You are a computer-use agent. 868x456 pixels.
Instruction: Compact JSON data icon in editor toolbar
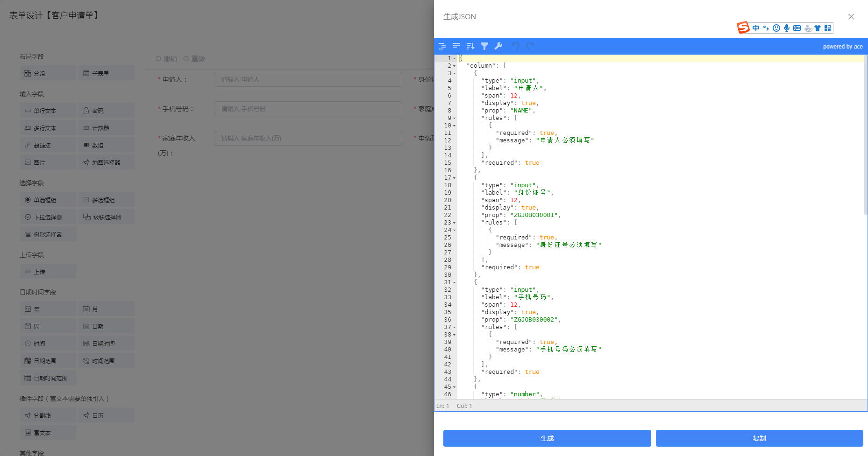pos(456,46)
